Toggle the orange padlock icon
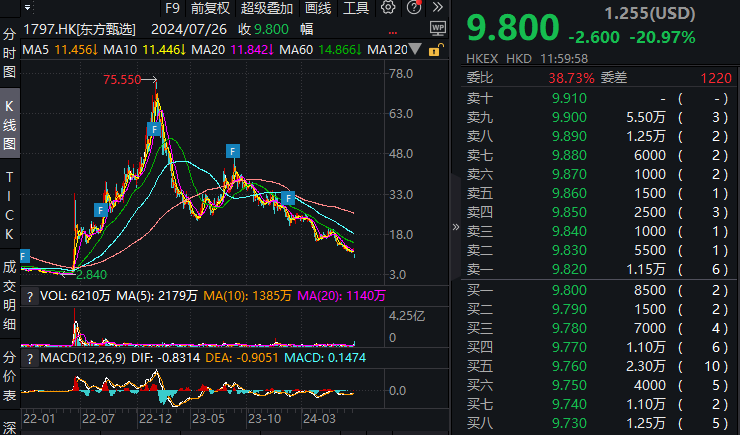Image resolution: width=740 pixels, height=435 pixels. pyautogui.click(x=437, y=49)
